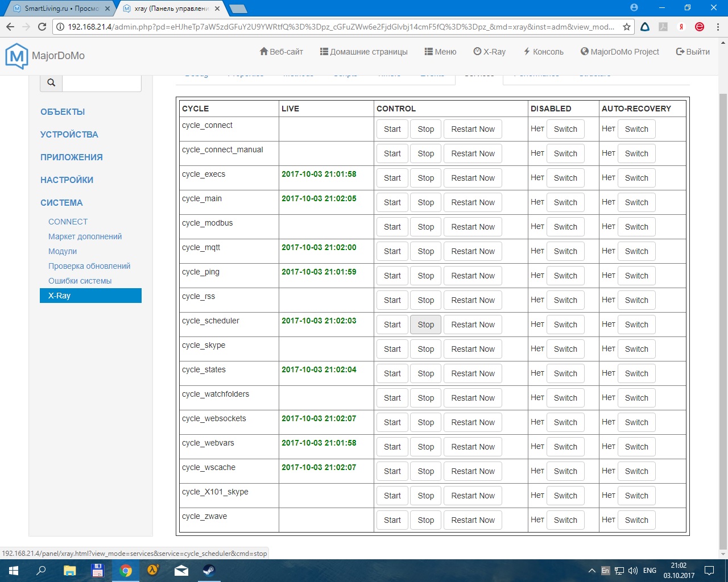The image size is (728, 582).
Task: Bookmark this page with the star icon
Action: click(x=627, y=27)
